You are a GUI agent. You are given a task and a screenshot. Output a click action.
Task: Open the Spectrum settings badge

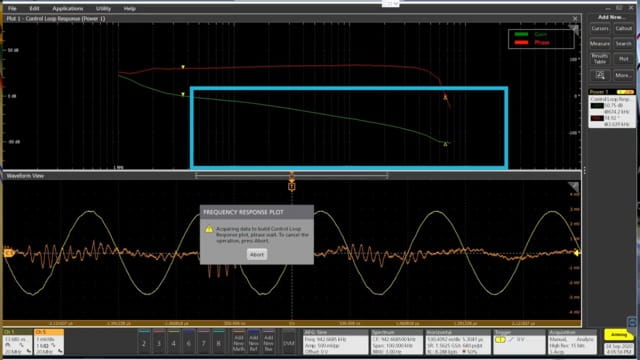pos(396,342)
